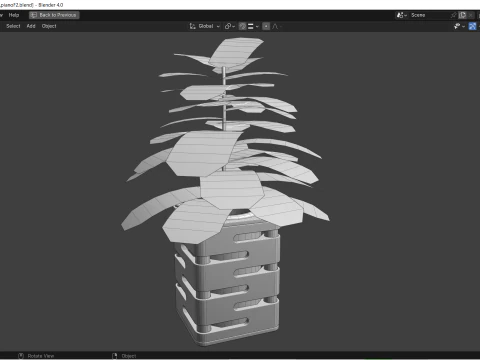The image size is (480, 360).
Task: Toggle proportional editing button
Action: pos(266,26)
